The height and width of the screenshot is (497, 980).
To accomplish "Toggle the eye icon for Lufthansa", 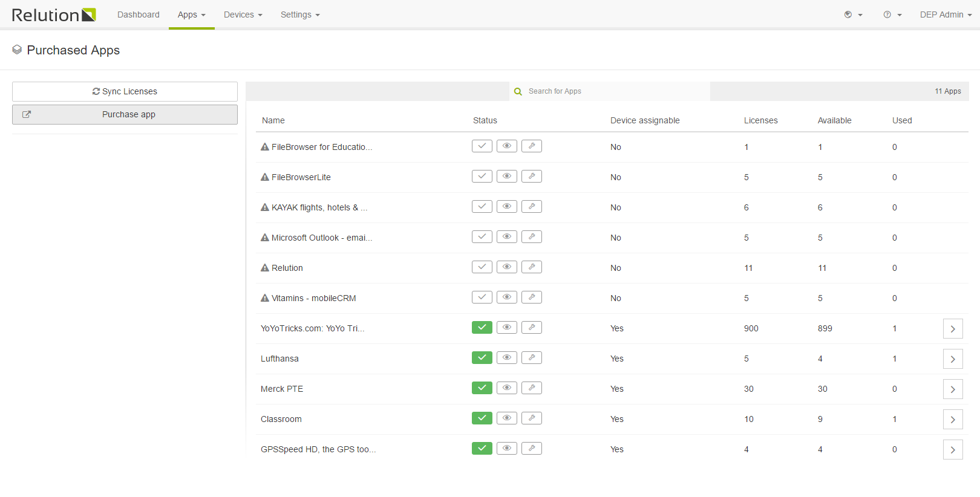I will pyautogui.click(x=507, y=357).
